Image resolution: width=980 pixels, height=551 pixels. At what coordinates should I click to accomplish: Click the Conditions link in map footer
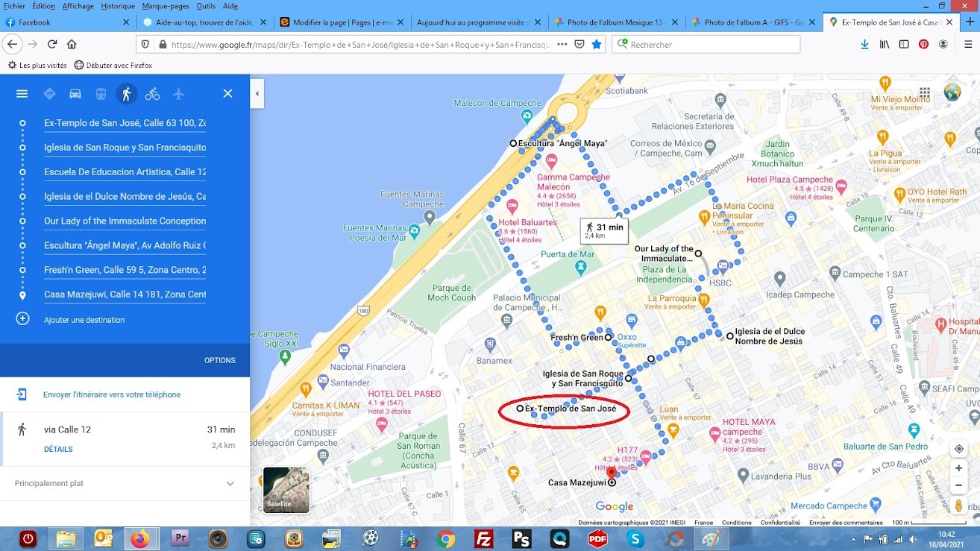(x=737, y=523)
